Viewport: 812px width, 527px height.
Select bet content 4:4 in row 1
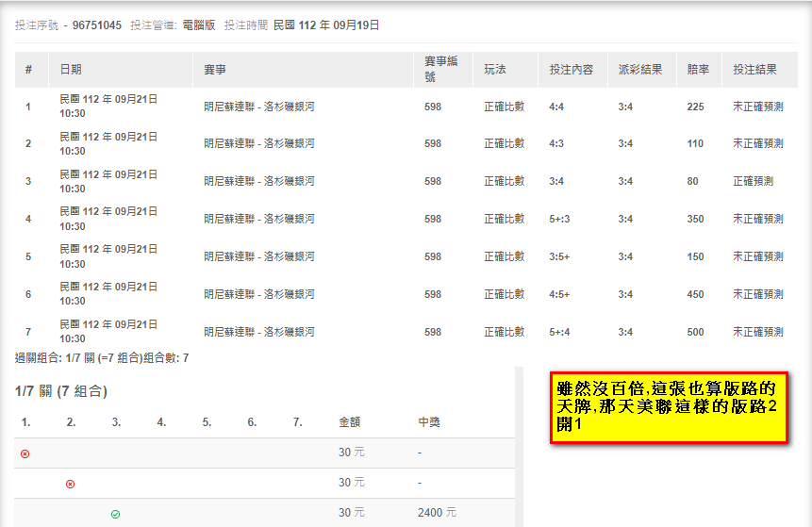pos(556,107)
